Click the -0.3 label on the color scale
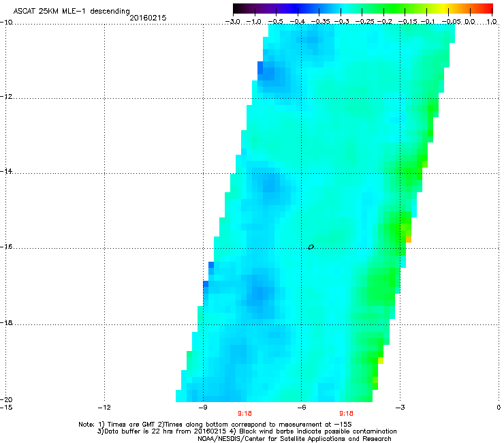Viewport: 504px width, 443px height. click(x=342, y=22)
